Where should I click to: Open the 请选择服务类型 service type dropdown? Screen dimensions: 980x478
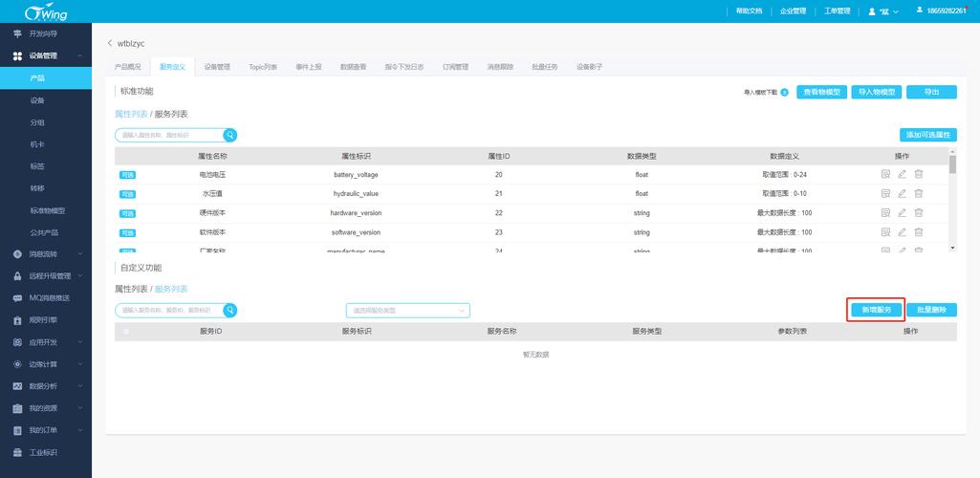407,310
